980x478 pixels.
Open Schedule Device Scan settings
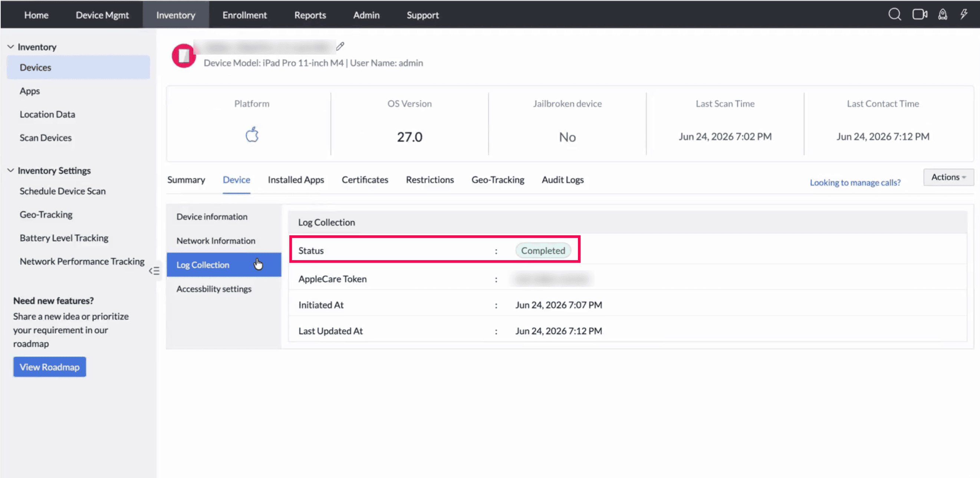pos(62,191)
